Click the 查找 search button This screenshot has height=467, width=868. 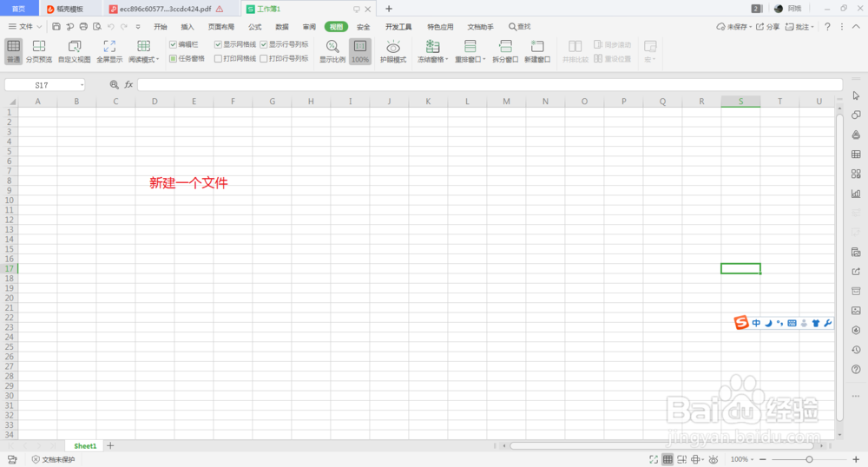[520, 27]
